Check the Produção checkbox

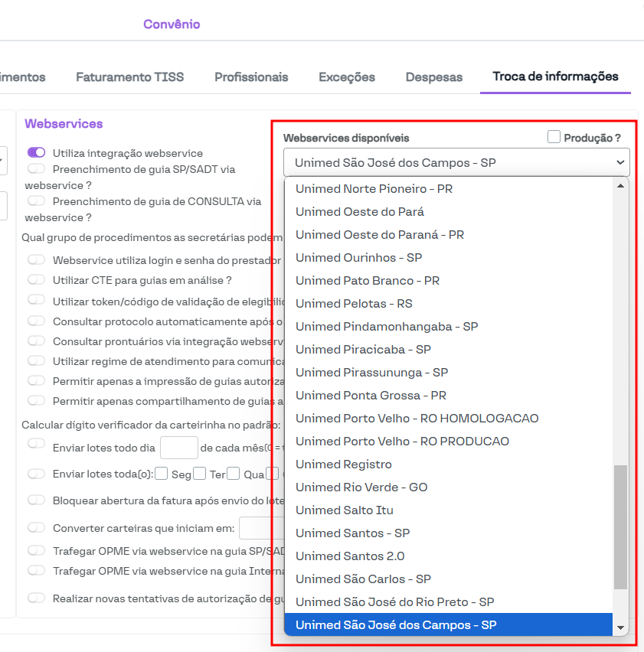pyautogui.click(x=554, y=137)
